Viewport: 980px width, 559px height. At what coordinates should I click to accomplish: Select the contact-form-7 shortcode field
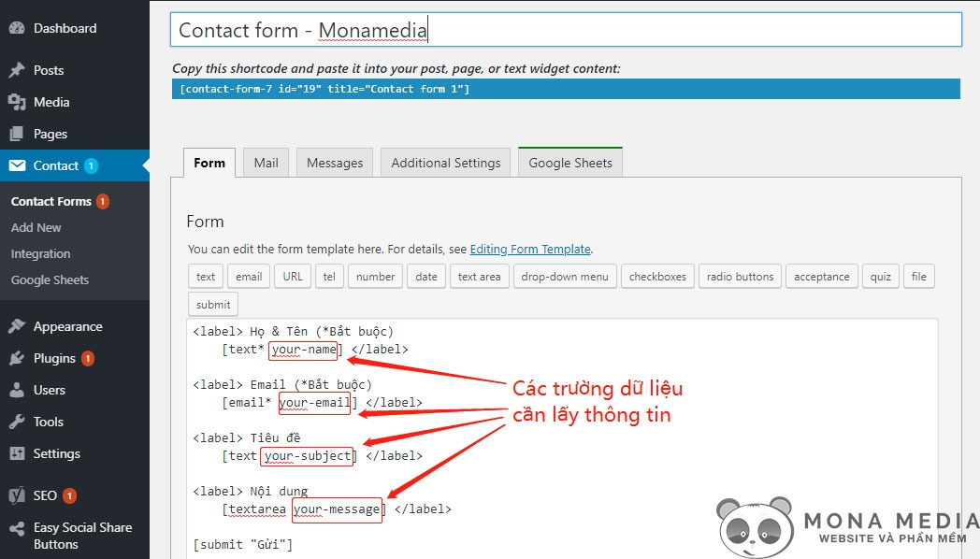click(x=566, y=89)
